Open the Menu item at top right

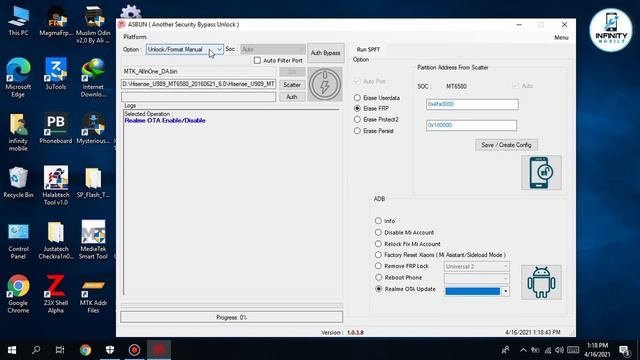click(x=561, y=38)
